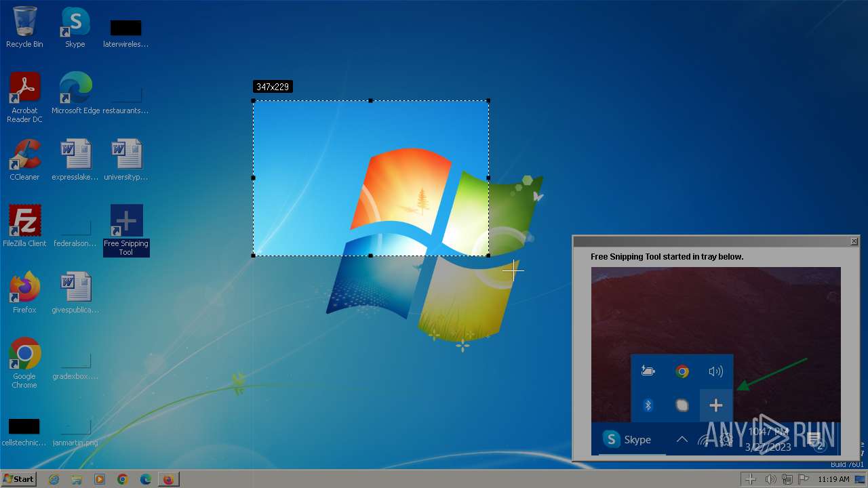Open the volume tray icon
Screen dimensions: 868x488
click(x=771, y=479)
